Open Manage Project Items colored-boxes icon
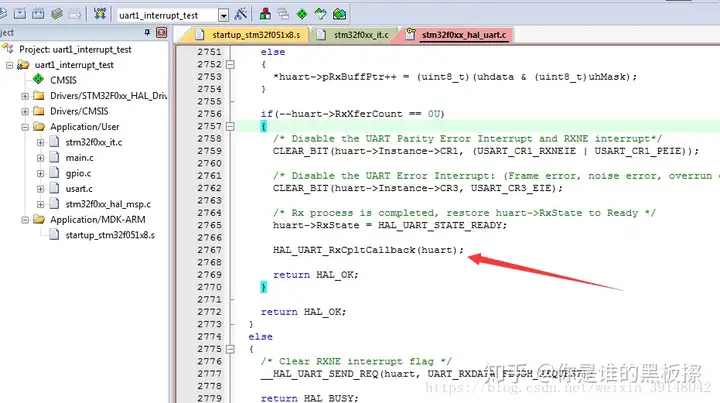 [265, 14]
